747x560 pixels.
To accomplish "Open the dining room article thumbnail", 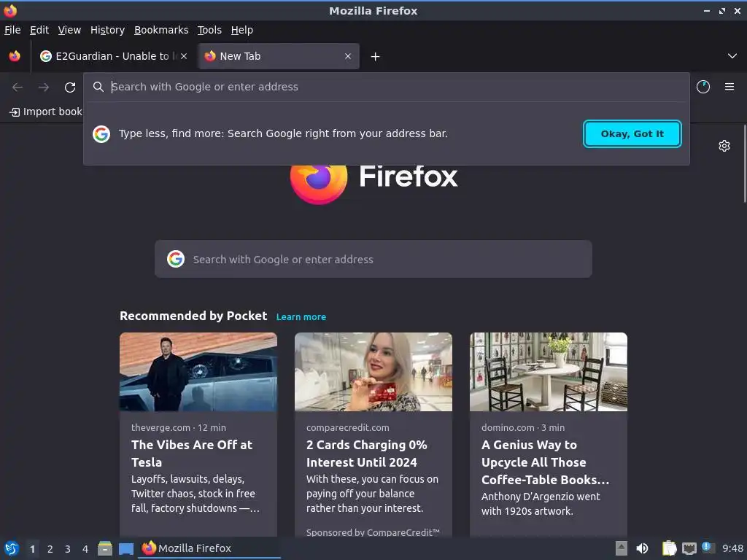I will pos(549,372).
